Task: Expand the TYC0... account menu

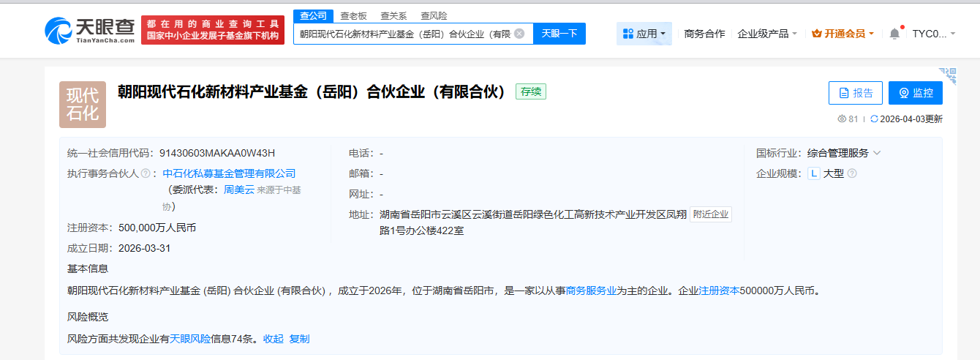Action: coord(934,34)
